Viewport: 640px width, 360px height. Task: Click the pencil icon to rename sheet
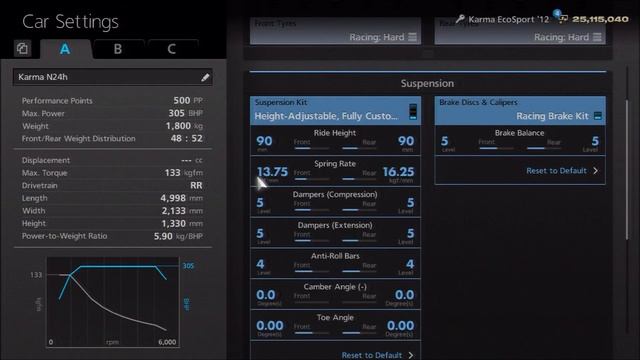pos(205,77)
